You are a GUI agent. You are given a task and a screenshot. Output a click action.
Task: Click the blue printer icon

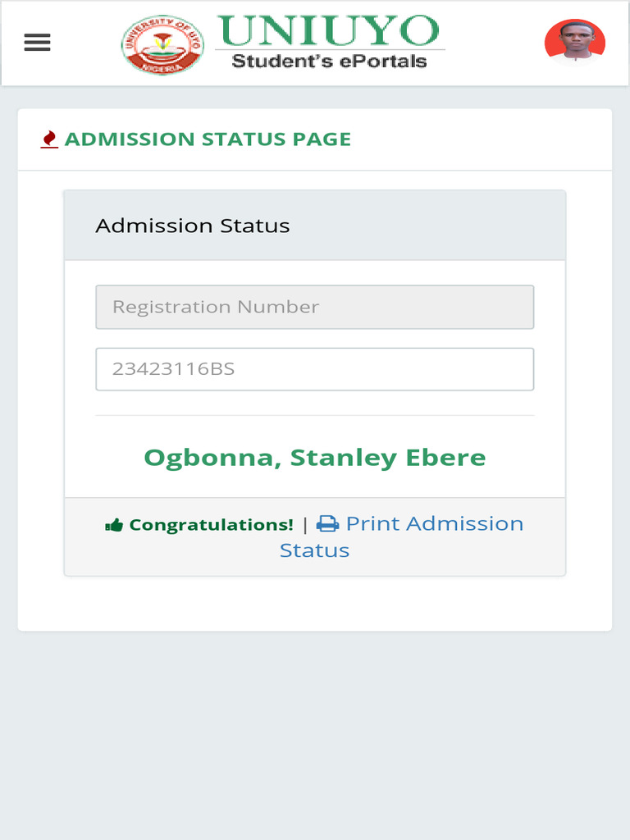[328, 524]
